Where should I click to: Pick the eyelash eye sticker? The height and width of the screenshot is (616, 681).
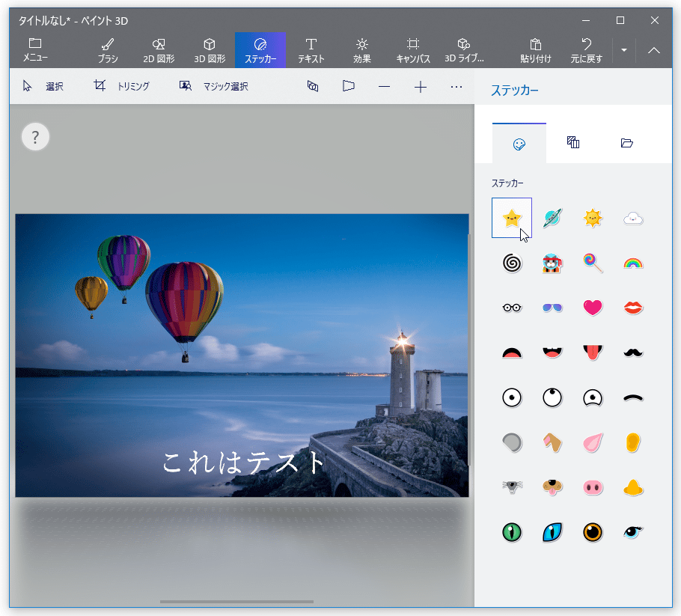click(633, 531)
